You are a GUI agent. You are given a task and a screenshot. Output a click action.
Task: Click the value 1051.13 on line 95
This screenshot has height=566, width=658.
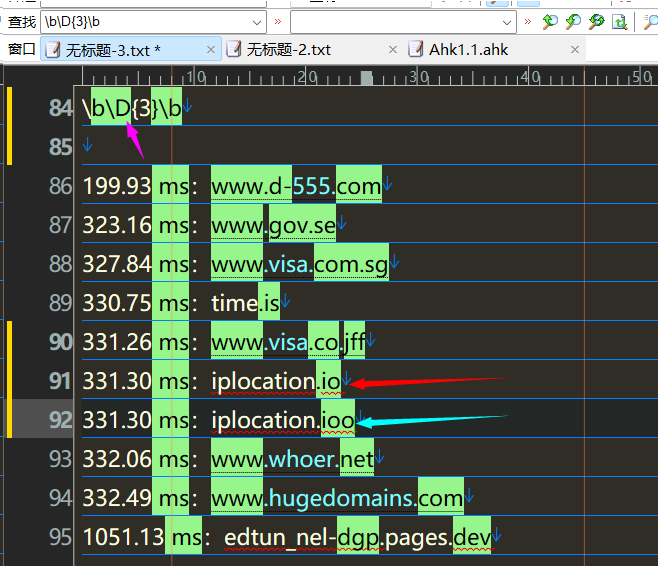(123, 537)
